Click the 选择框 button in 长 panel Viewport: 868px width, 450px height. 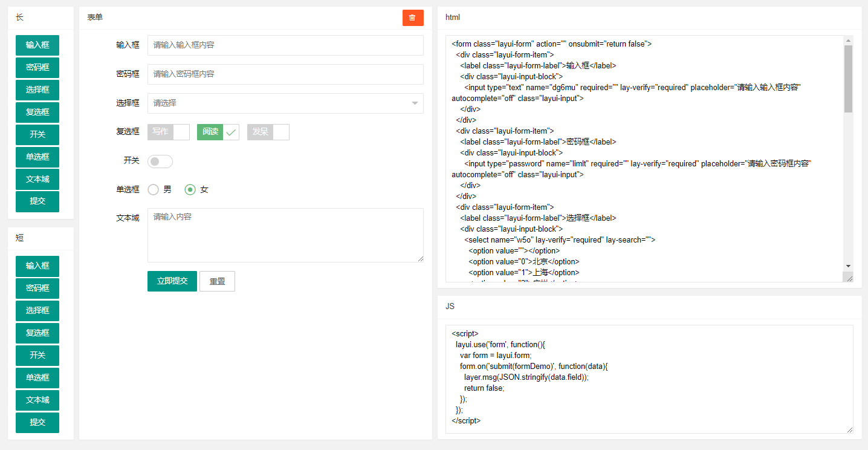[37, 90]
